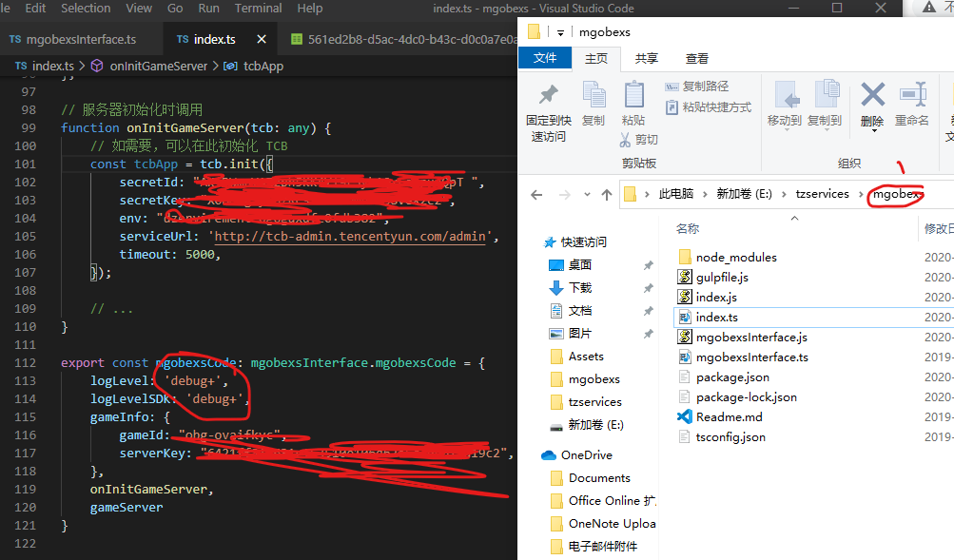Viewport: 954px width, 560px height.
Task: Open the Selection menu in VS Code
Action: 86,8
